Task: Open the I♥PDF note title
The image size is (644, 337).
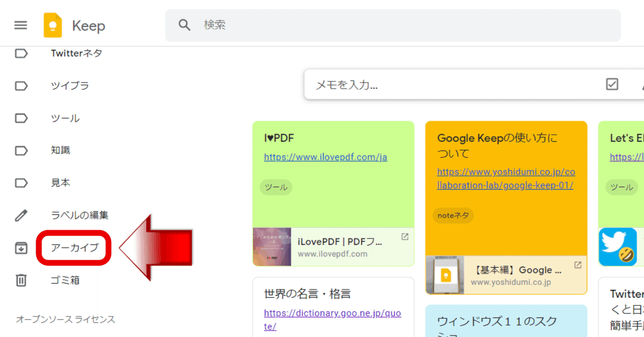Action: click(x=279, y=138)
